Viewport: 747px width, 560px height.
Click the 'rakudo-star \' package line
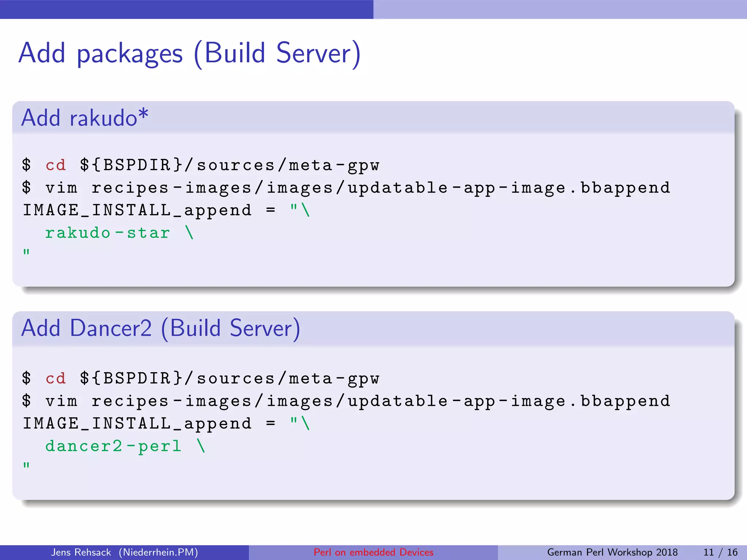point(119,233)
